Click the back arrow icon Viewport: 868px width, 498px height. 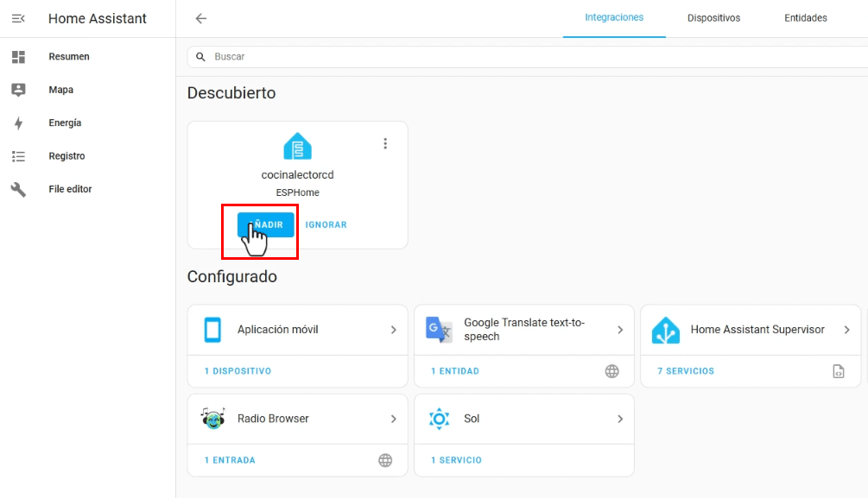pyautogui.click(x=200, y=18)
